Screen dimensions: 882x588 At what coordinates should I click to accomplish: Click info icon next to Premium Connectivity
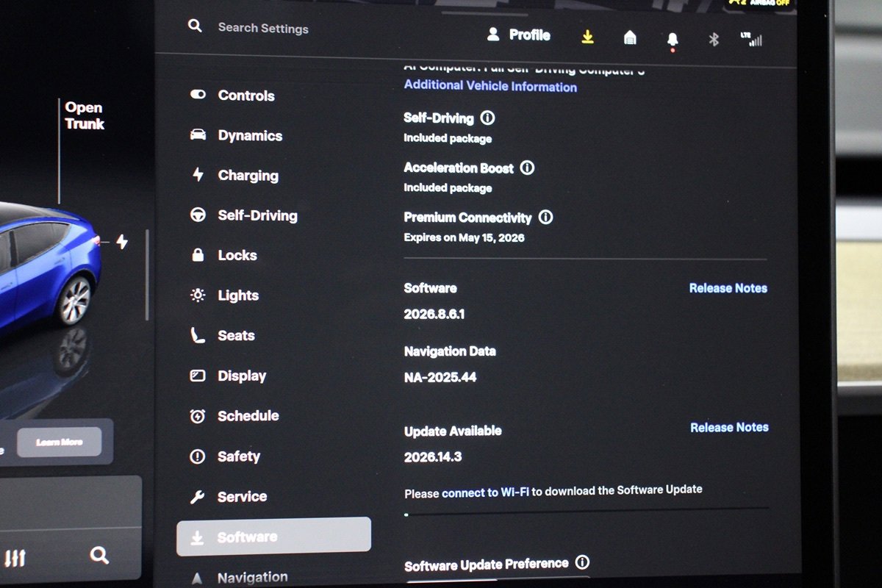tap(545, 218)
